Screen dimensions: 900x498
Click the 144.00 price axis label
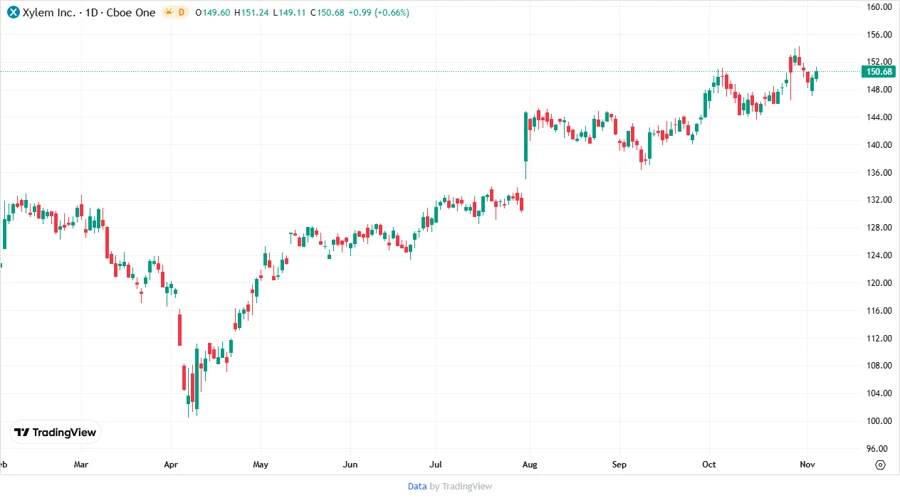(879, 117)
